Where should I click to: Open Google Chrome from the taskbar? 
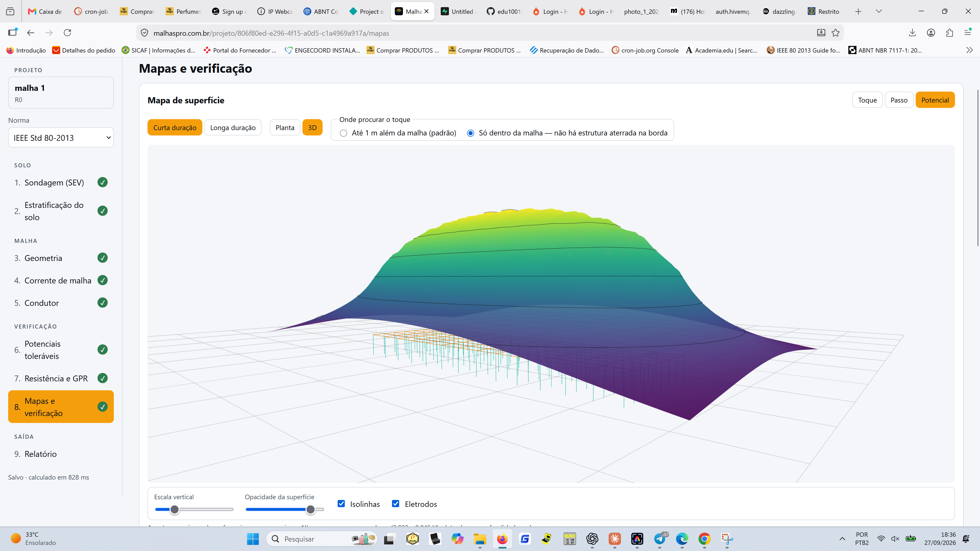(x=705, y=539)
